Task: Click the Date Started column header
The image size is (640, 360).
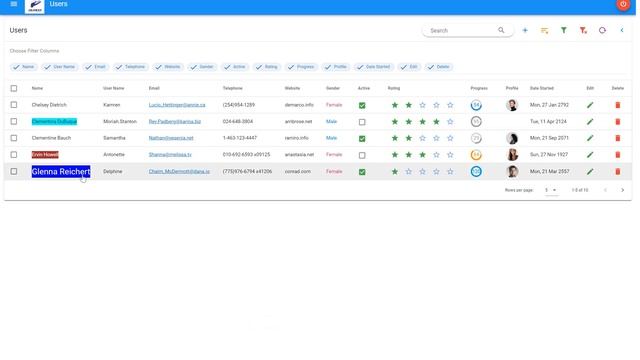Action: coord(542,89)
